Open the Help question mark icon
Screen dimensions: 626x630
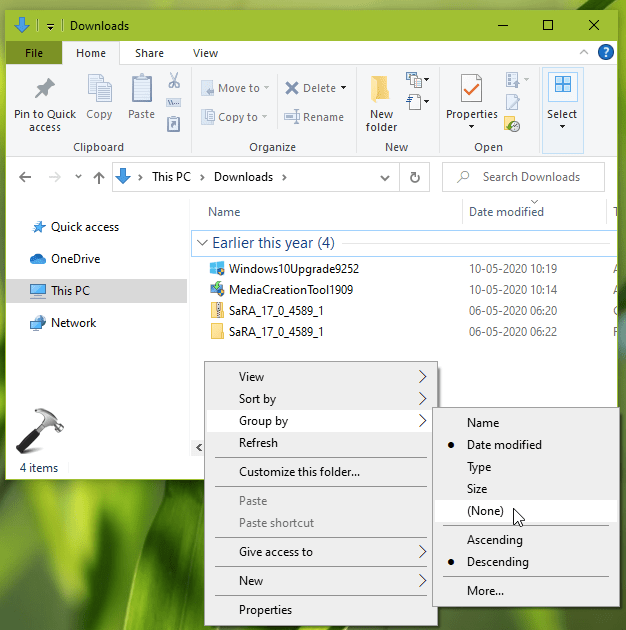tap(606, 52)
